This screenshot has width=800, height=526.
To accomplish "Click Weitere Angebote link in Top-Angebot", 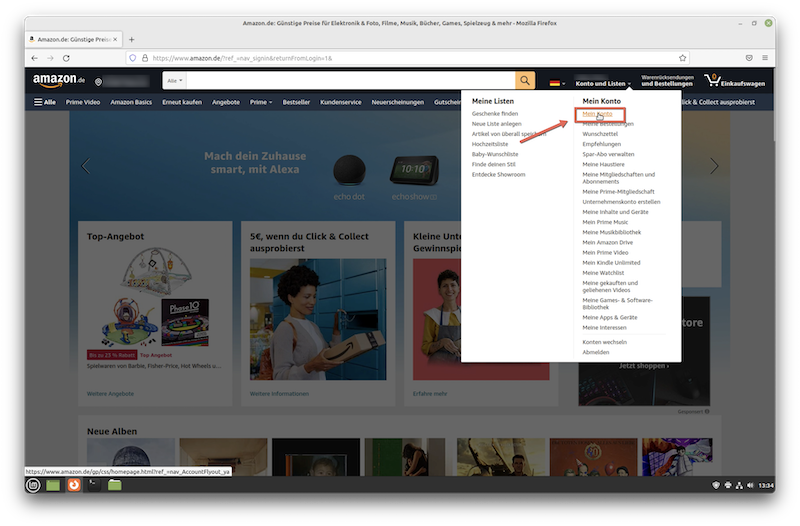I will [x=110, y=394].
